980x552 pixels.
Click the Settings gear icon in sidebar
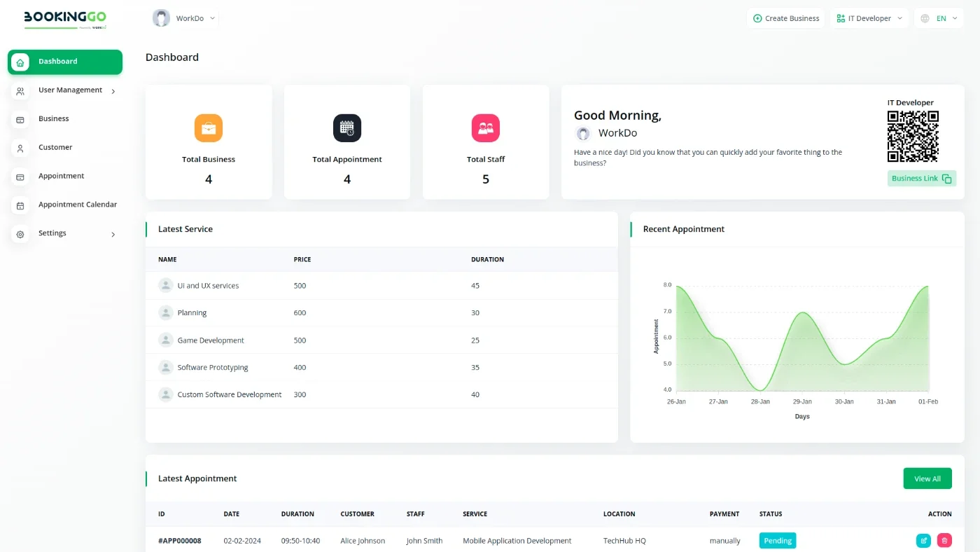point(20,235)
